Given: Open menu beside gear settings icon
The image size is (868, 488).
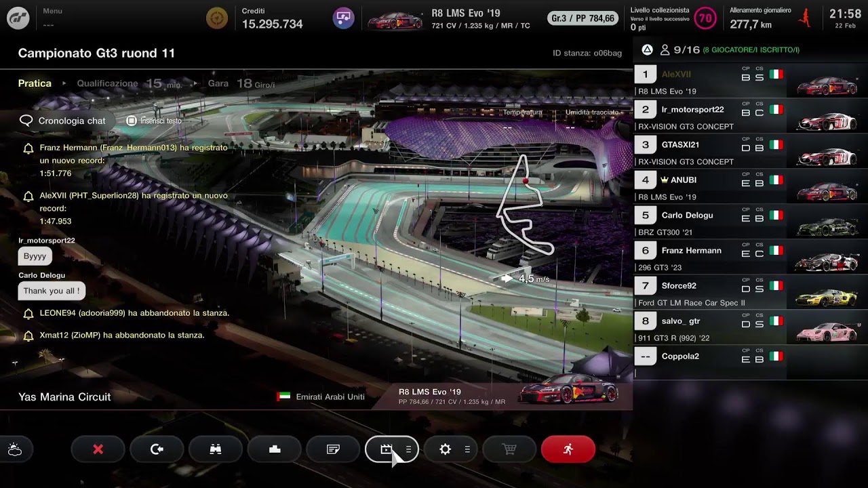Looking at the screenshot, I should pyautogui.click(x=467, y=449).
